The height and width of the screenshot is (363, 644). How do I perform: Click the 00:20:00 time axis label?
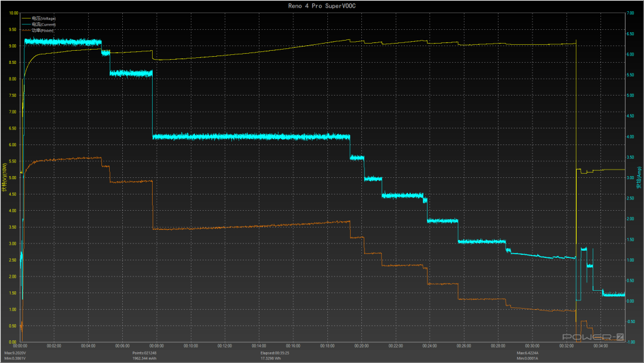361,346
